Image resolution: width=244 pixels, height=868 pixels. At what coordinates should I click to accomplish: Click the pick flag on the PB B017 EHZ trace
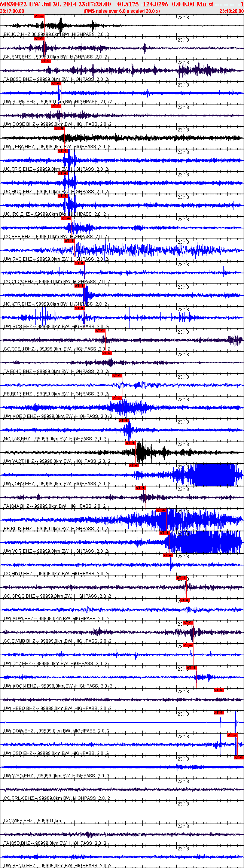(117, 376)
